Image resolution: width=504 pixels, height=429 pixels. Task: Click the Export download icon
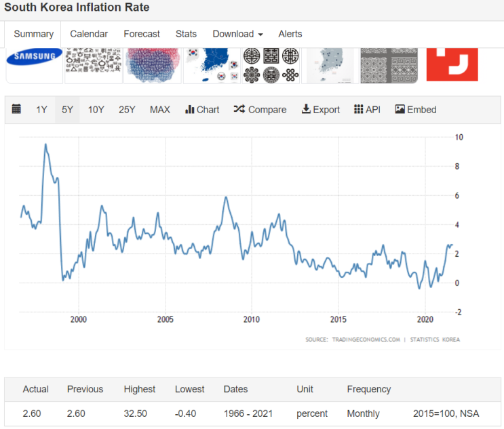(306, 109)
